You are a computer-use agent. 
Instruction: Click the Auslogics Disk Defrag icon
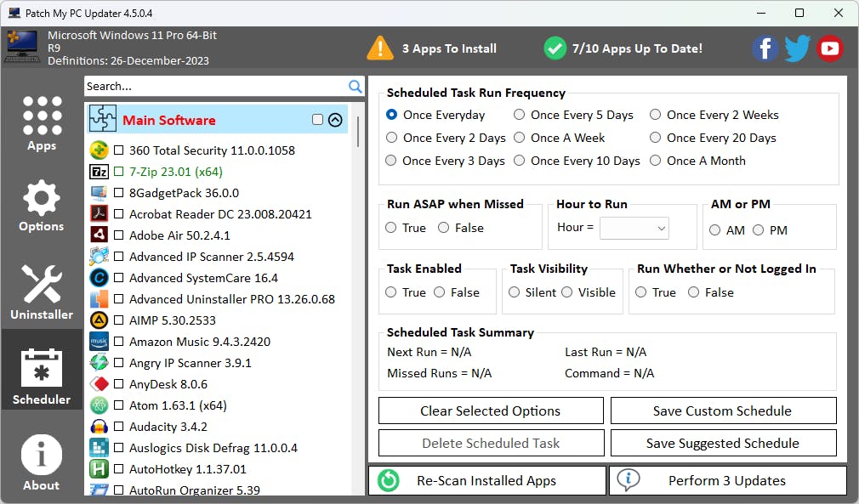(99, 448)
